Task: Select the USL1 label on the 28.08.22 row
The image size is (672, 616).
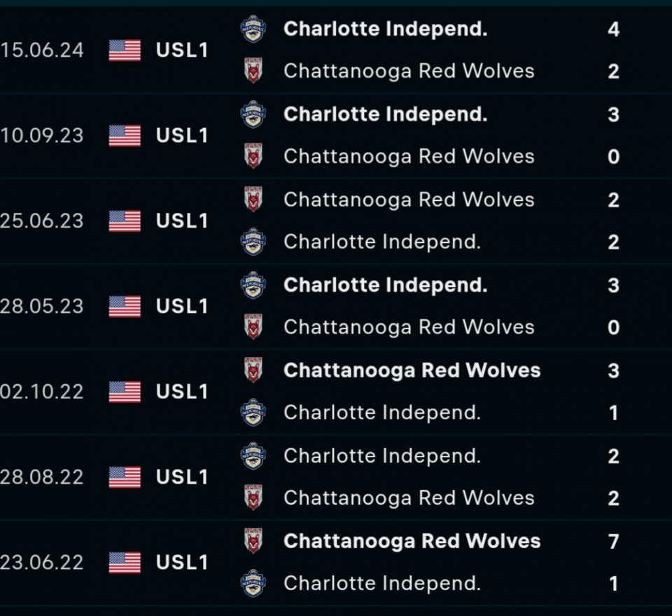Action: 182,477
